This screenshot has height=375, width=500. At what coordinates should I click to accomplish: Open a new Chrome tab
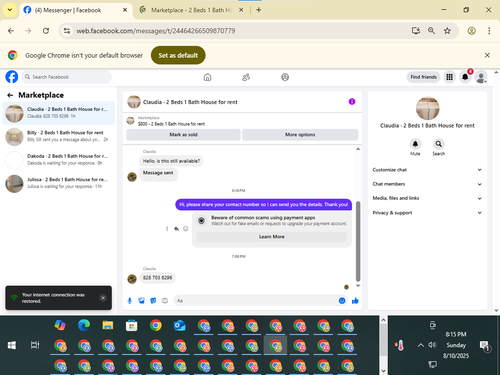(x=259, y=10)
